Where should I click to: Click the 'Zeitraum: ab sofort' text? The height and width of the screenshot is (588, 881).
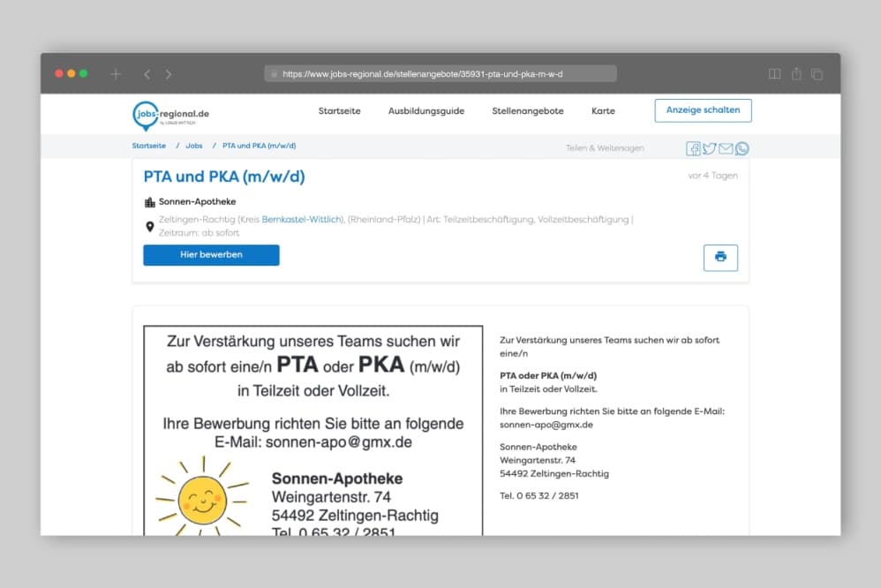coord(199,233)
